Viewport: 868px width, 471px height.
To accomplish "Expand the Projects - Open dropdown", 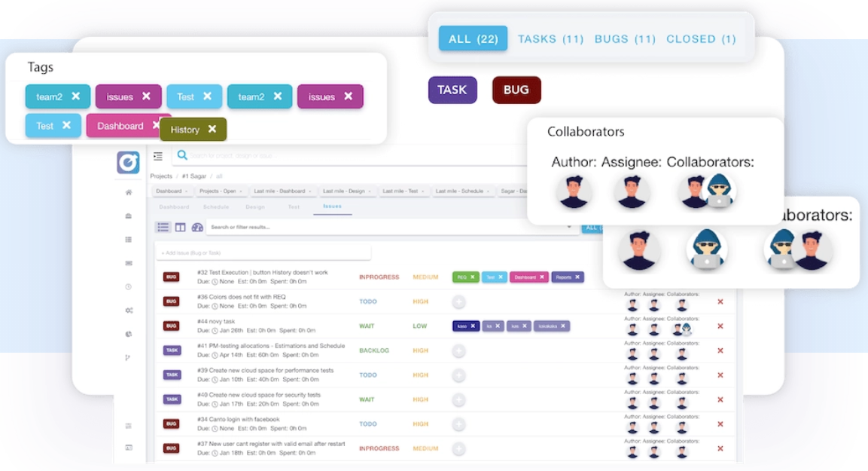I will tap(220, 191).
